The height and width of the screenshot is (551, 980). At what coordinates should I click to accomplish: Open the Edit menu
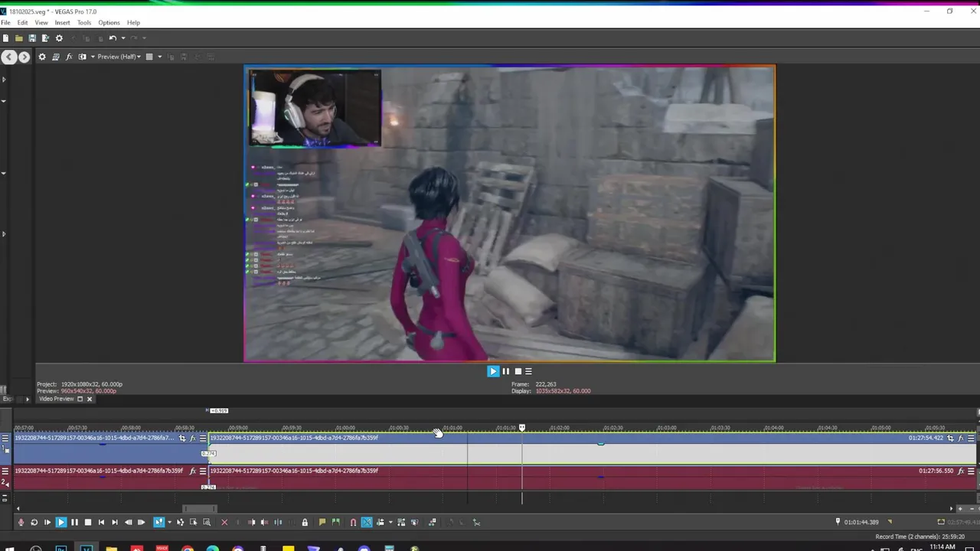(22, 23)
